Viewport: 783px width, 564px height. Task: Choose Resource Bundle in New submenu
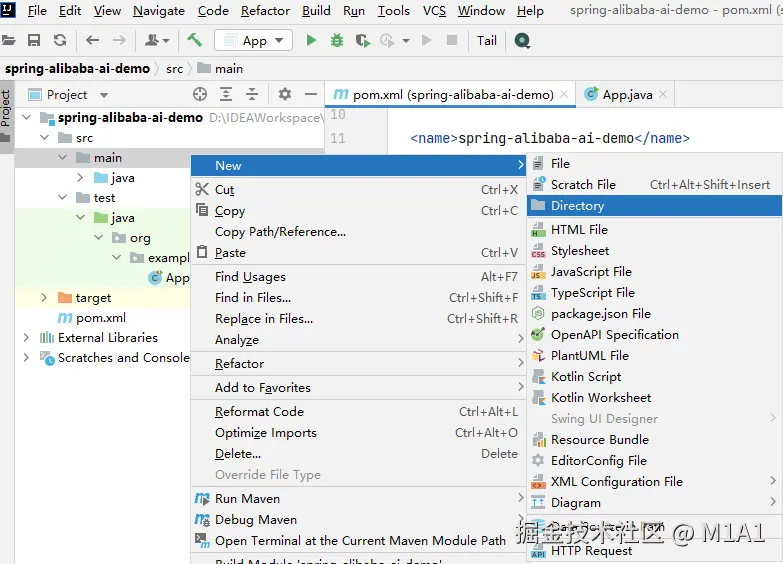pyautogui.click(x=654, y=440)
